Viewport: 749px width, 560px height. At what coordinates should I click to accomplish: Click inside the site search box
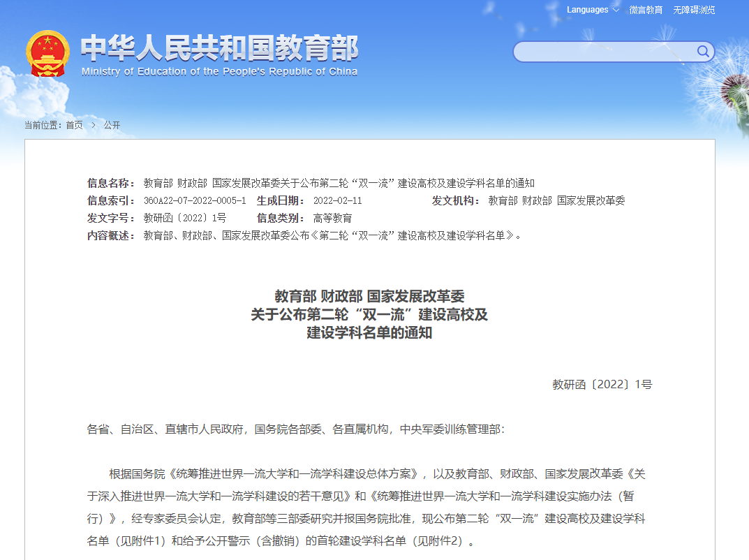(604, 52)
